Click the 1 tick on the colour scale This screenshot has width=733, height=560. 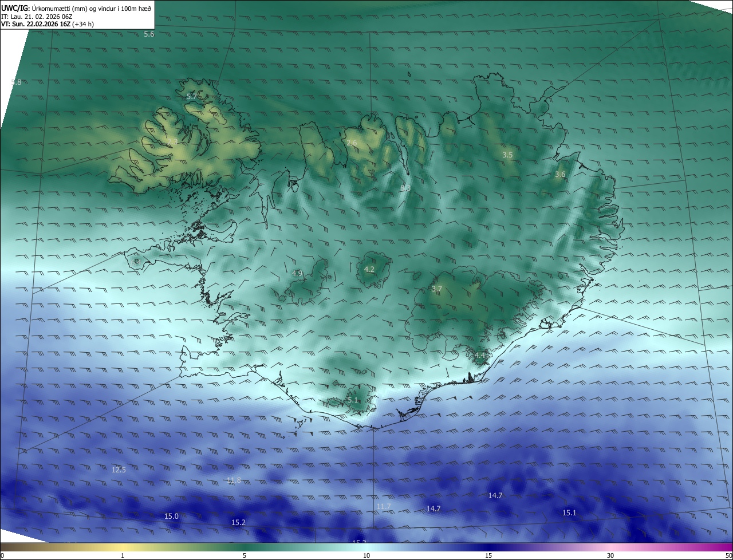[x=123, y=555]
